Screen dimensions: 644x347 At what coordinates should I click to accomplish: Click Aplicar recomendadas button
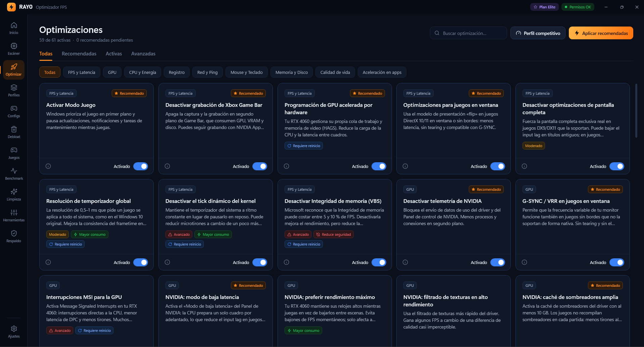pos(601,33)
